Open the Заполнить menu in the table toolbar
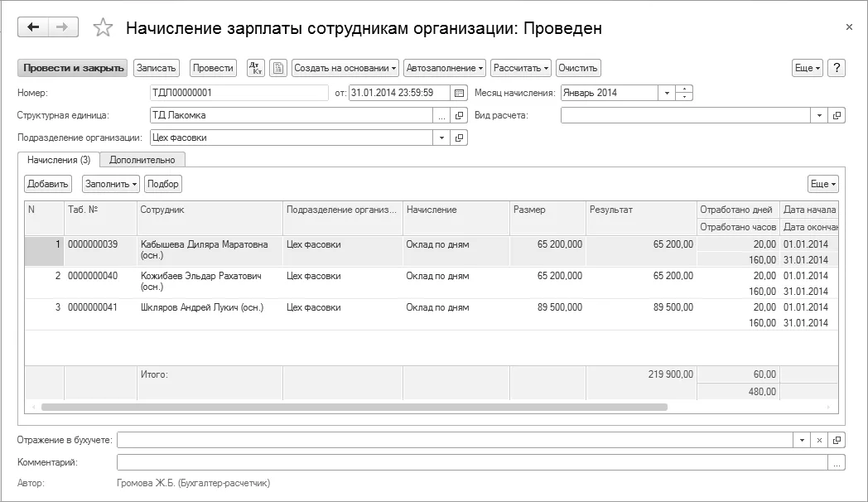Image resolution: width=868 pixels, height=502 pixels. click(111, 184)
